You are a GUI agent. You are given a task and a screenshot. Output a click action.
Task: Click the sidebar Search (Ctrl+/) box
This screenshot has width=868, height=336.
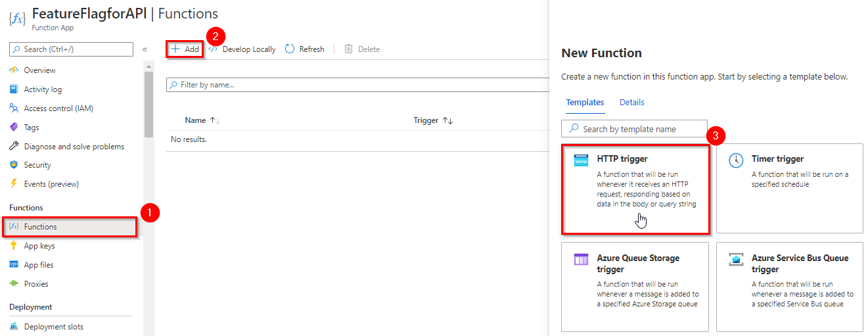(72, 49)
